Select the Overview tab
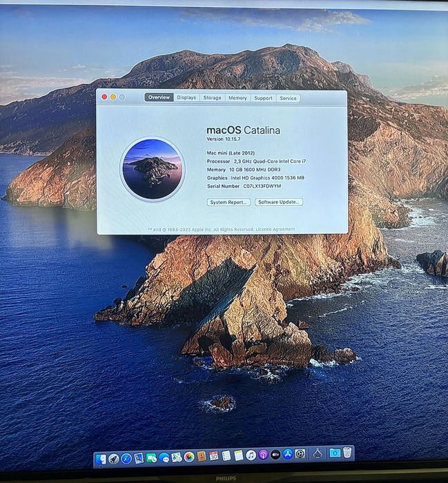The image size is (448, 483). coord(159,97)
